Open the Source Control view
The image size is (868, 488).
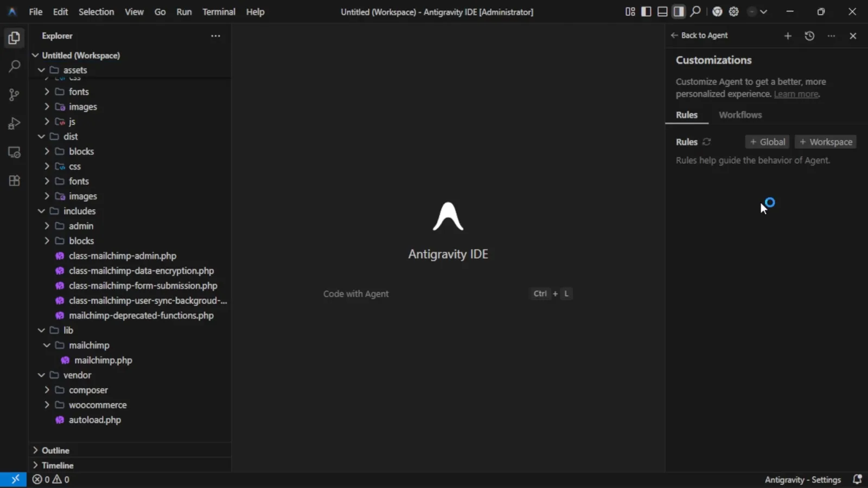tap(14, 95)
